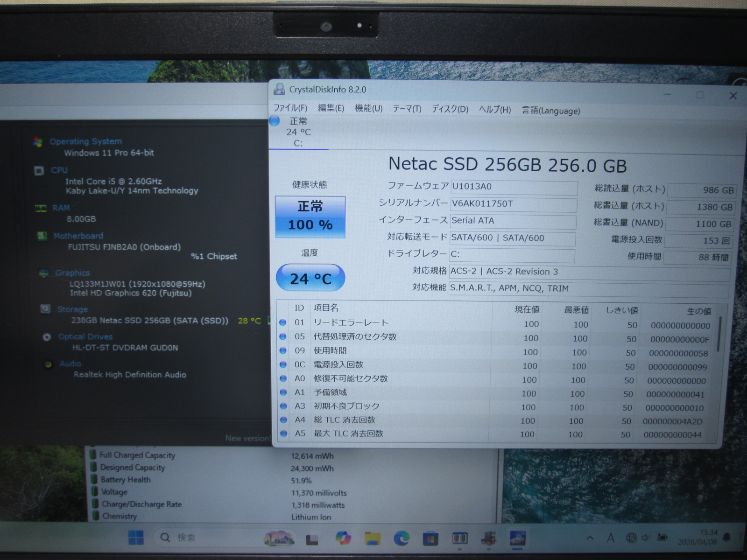Click the notification bell icon
Image resolution: width=747 pixels, height=560 pixels.
(x=726, y=538)
